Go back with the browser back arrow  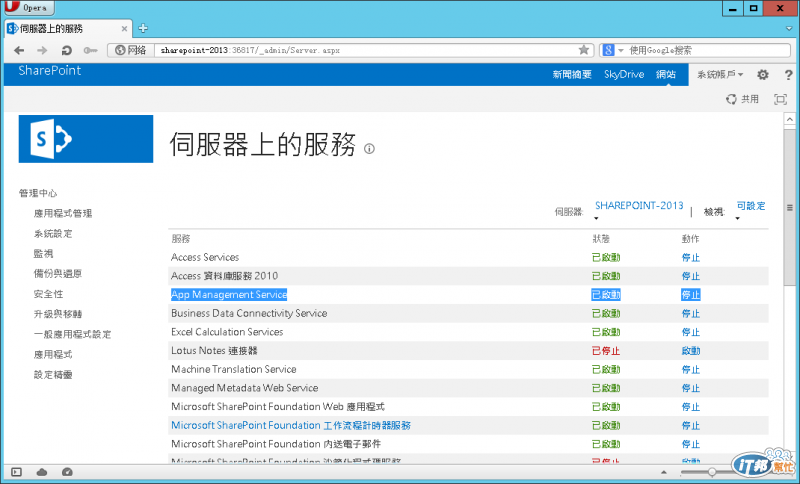coord(19,50)
